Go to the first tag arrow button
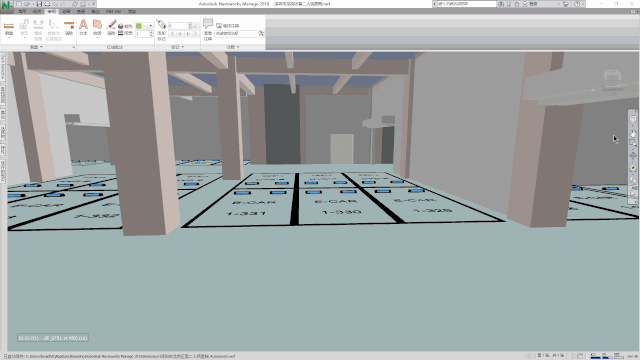The width and height of the screenshot is (640, 360). tap(172, 34)
